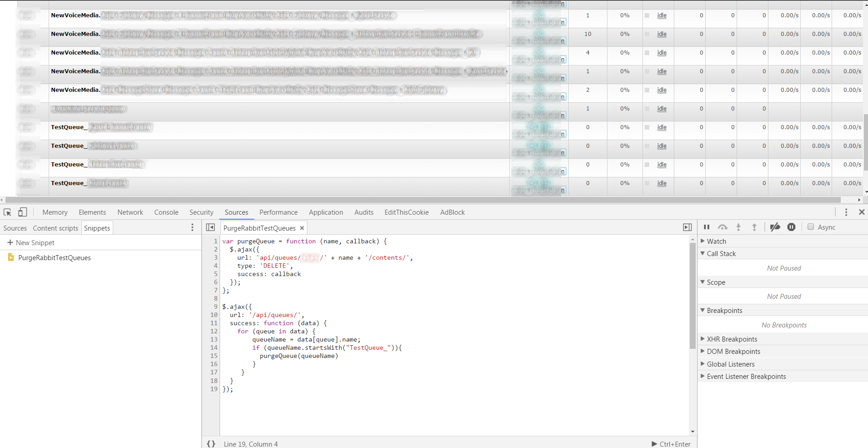Expand the Event Listener Breakpoints section

[746, 377]
